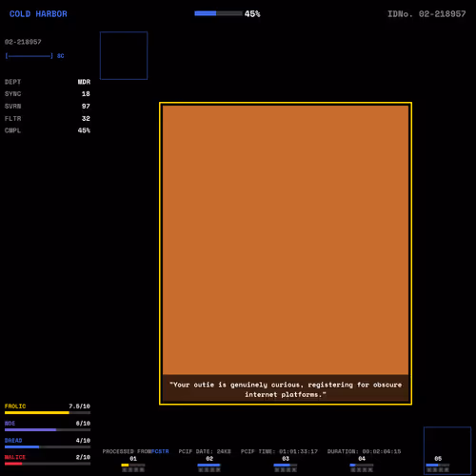Select bin 02 at bottom
Viewport: 476px width, 476px height.
pos(209,464)
